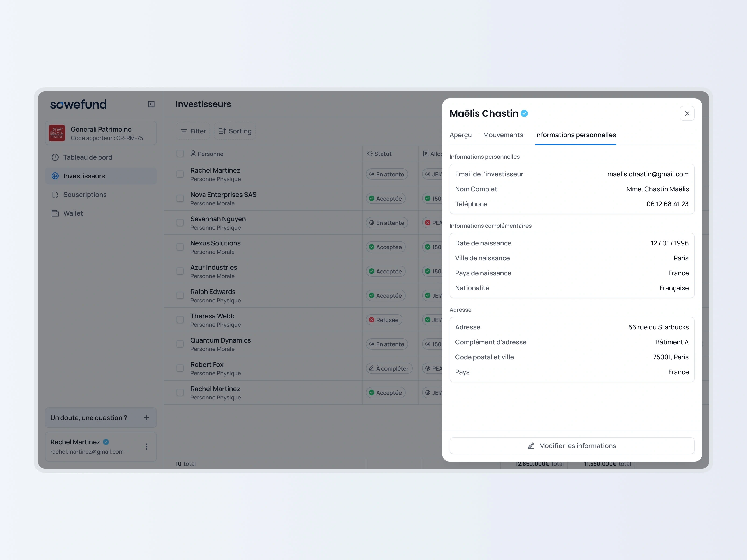Switch to the Mouvements tab
Screen dimensions: 747x560
503,135
